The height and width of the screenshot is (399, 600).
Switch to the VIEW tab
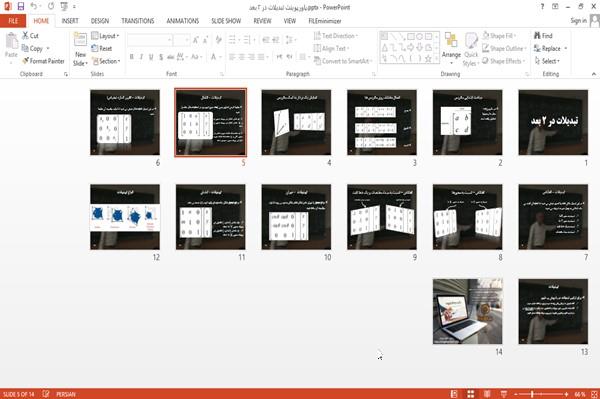(290, 21)
